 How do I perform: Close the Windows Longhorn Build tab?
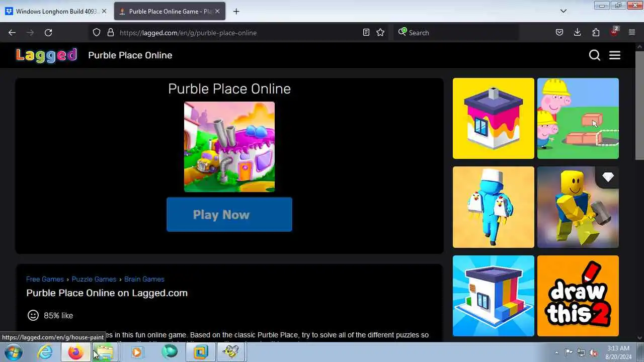104,11
